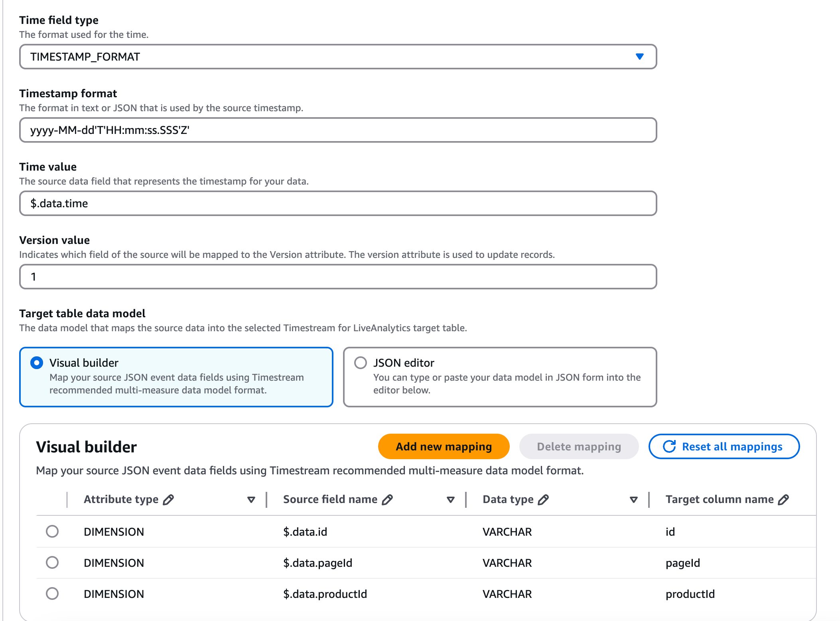The height and width of the screenshot is (621, 840).
Task: Click the edit pencil icon beside Attribute type
Action: tap(169, 499)
